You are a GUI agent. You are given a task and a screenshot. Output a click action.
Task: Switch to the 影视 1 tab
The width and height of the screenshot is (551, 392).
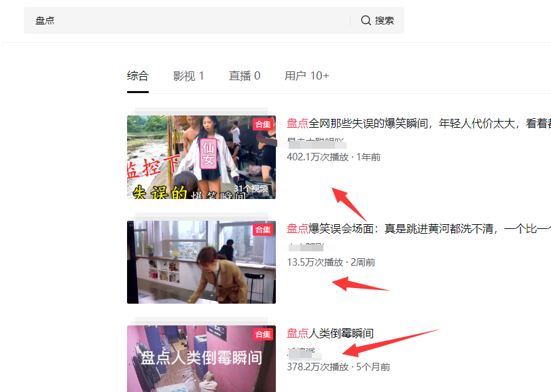pos(188,76)
